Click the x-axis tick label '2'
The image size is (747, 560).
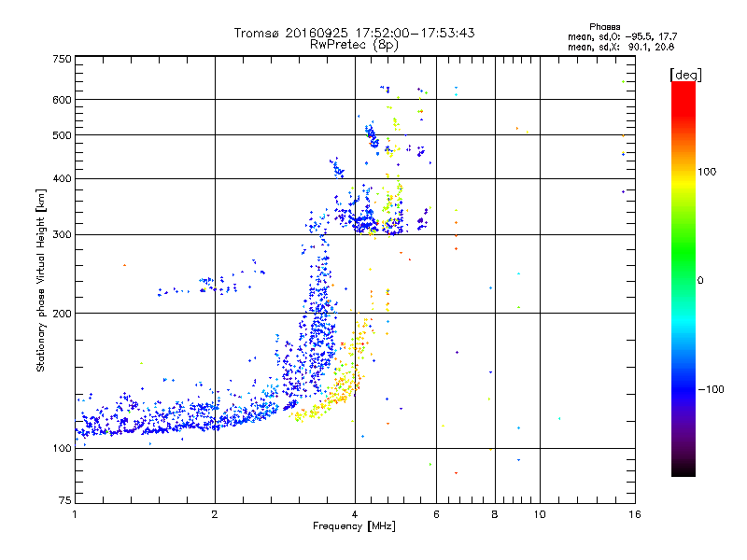215,514
